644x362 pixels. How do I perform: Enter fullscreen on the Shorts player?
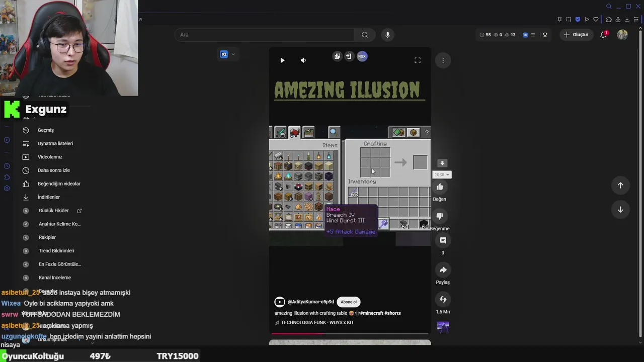[x=418, y=60]
